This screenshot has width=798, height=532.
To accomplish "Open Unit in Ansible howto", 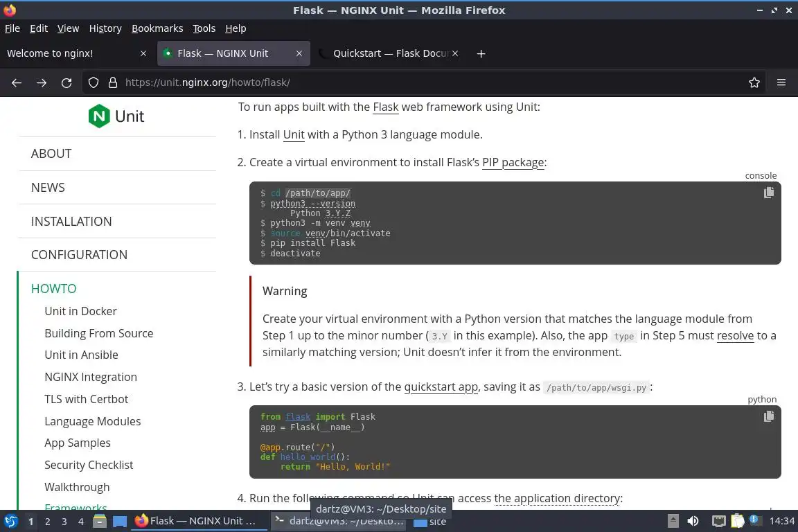I will (x=82, y=355).
